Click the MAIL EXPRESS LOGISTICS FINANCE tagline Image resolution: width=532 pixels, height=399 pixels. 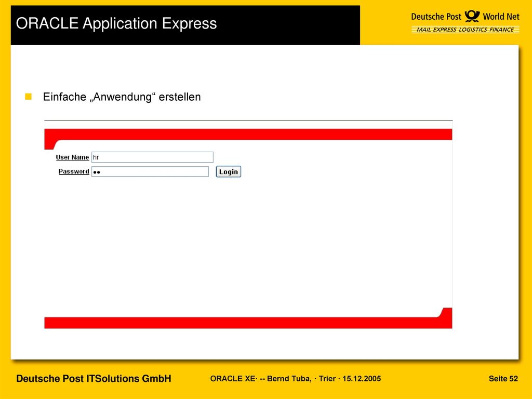tap(465, 30)
